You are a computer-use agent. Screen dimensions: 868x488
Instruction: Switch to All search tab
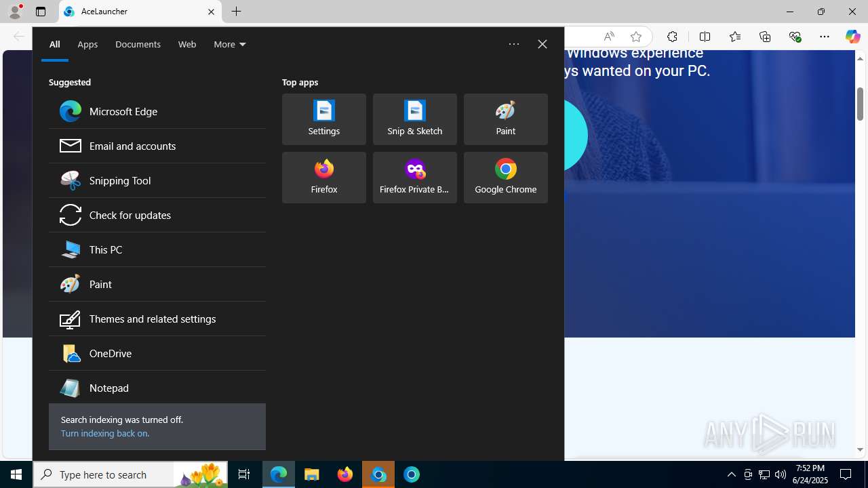[x=55, y=44]
